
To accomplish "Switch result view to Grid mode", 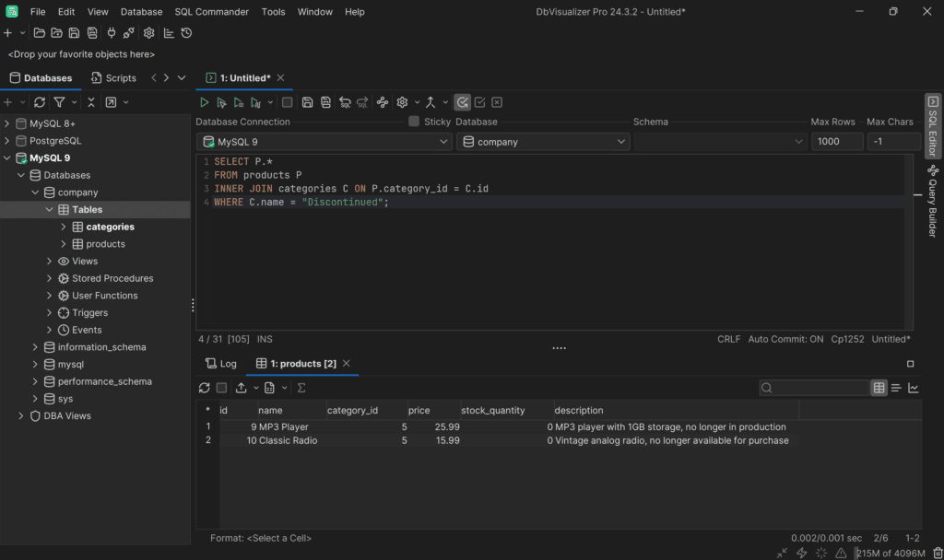I will (x=879, y=388).
